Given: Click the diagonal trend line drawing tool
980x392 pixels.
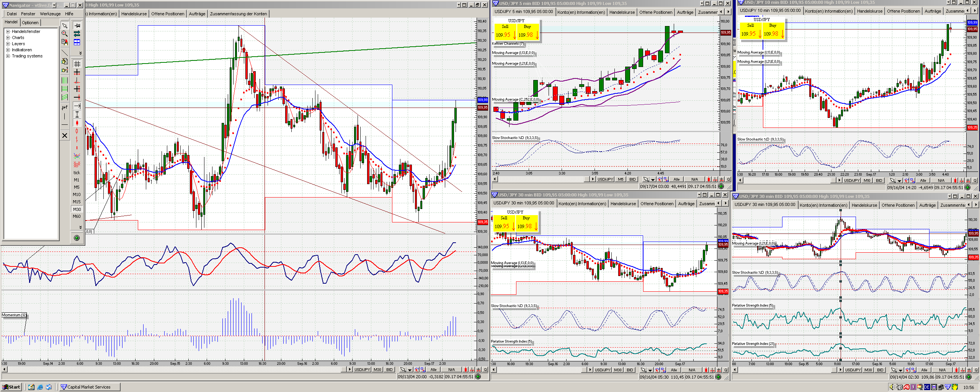Looking at the screenshot, I should pos(65,52).
